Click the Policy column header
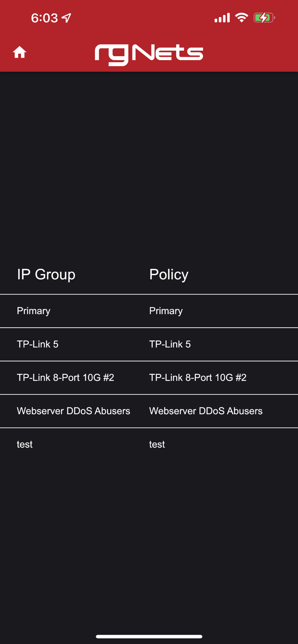Image resolution: width=298 pixels, height=644 pixels. pyautogui.click(x=169, y=274)
